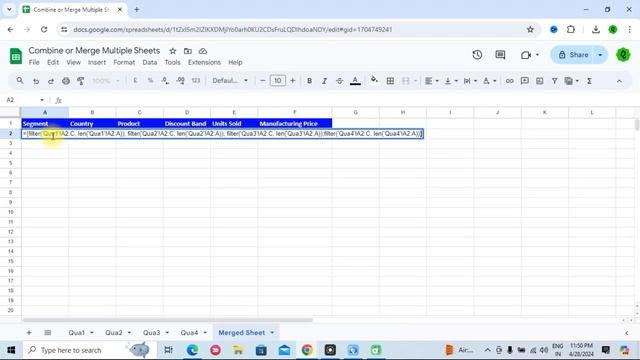Screen dimensions: 640x360
Task: Toggle italic formatting
Action: (324, 81)
